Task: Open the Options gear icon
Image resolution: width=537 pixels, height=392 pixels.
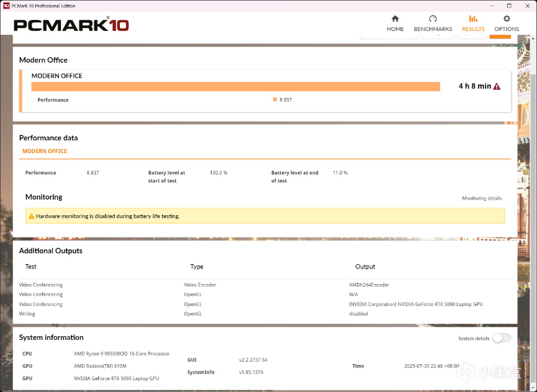Action: click(x=507, y=19)
